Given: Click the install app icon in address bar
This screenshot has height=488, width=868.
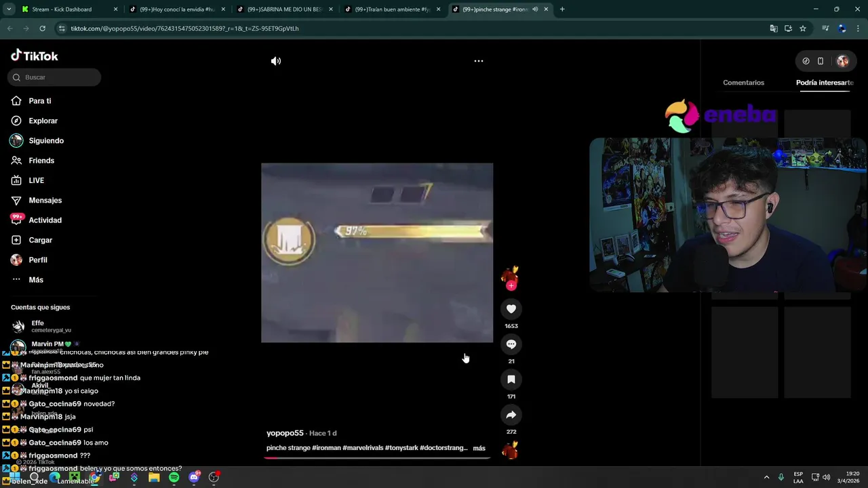Looking at the screenshot, I should [788, 28].
